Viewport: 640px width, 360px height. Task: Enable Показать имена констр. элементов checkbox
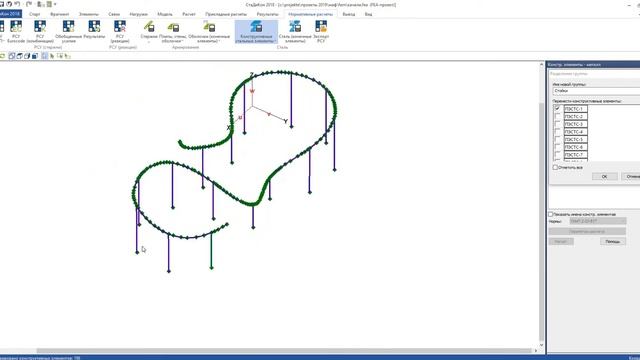[x=550, y=214]
